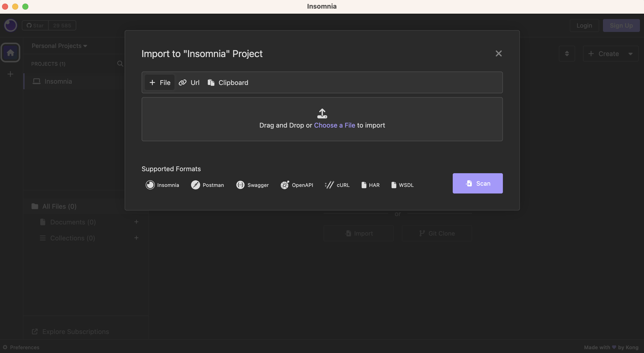644x353 pixels.
Task: Click the Swagger format icon
Action: [240, 185]
